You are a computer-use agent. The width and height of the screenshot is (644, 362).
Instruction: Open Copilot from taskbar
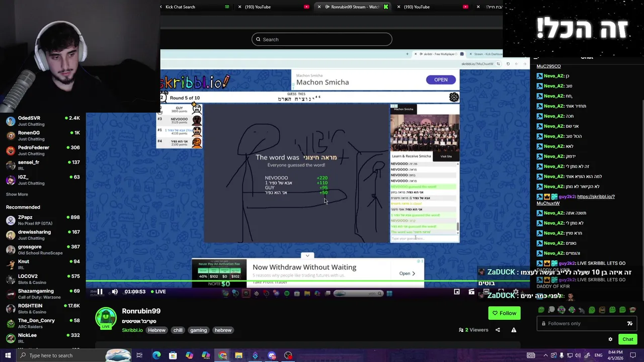click(x=189, y=355)
